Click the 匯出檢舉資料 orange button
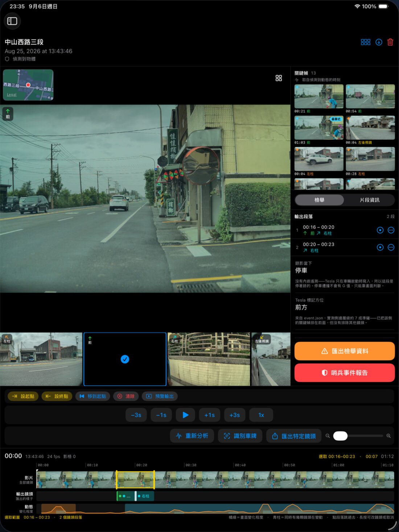This screenshot has height=532, width=399. pyautogui.click(x=345, y=351)
